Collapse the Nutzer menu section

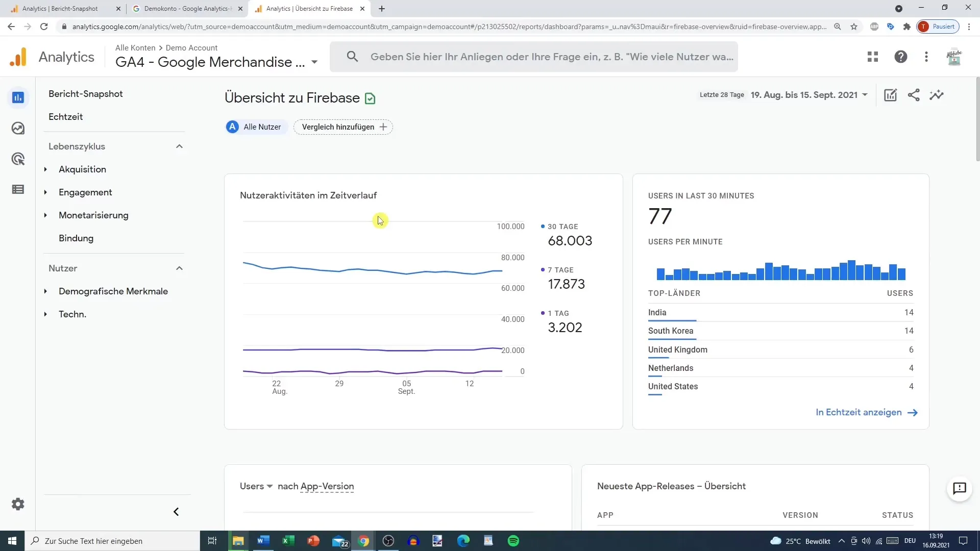pyautogui.click(x=178, y=268)
